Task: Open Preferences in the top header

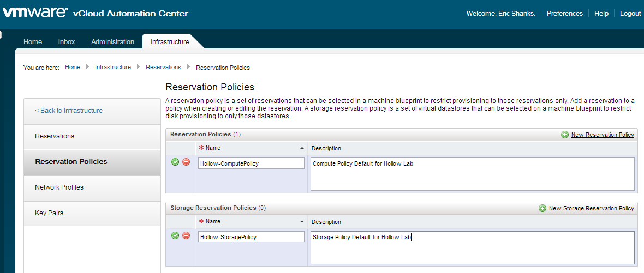Action: point(564,14)
